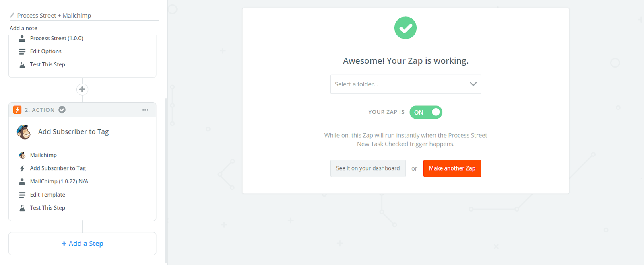Click Add a Step at the sidebar bottom
The height and width of the screenshot is (265, 644).
(82, 243)
